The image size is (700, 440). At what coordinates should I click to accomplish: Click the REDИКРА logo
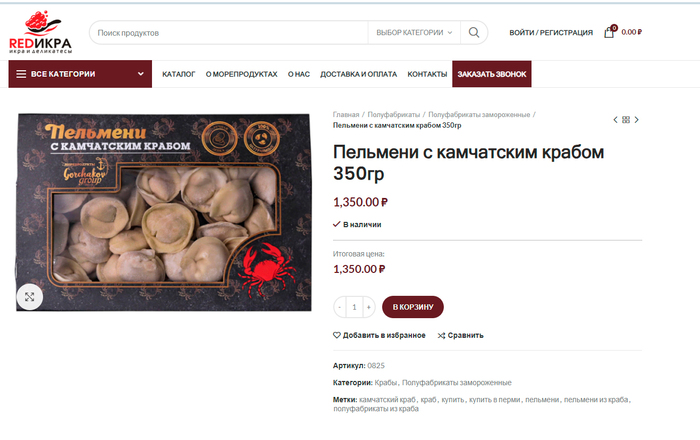click(40, 33)
